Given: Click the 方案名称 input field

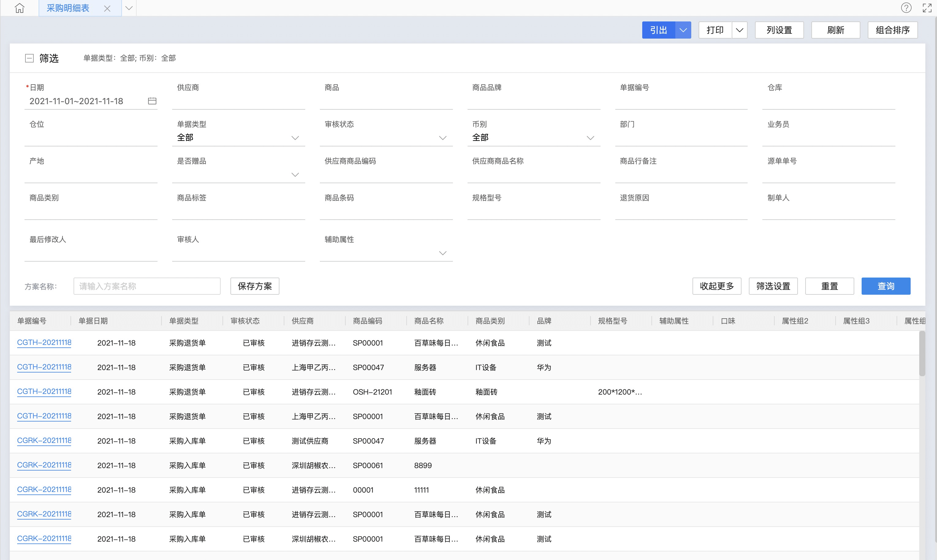Looking at the screenshot, I should [x=147, y=286].
